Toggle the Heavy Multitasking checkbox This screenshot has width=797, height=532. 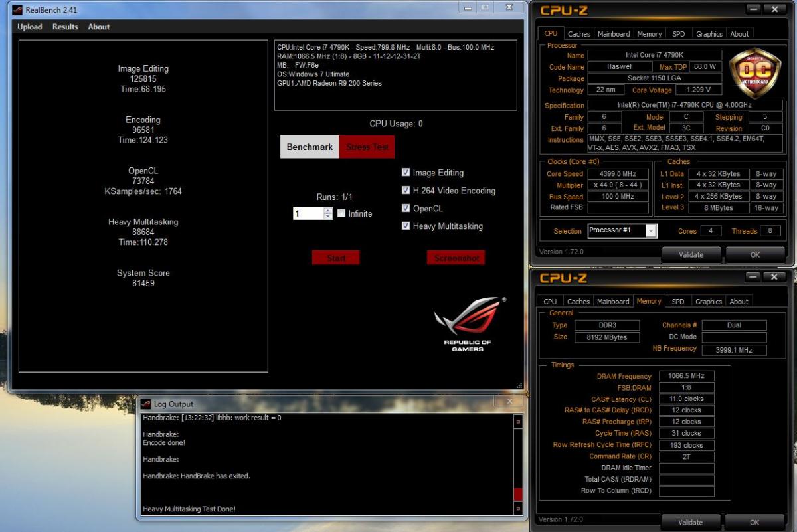[406, 226]
